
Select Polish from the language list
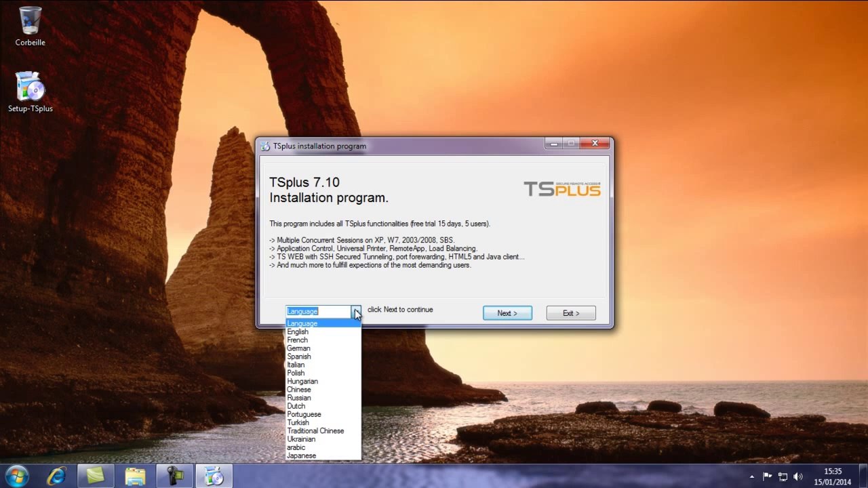coord(323,373)
